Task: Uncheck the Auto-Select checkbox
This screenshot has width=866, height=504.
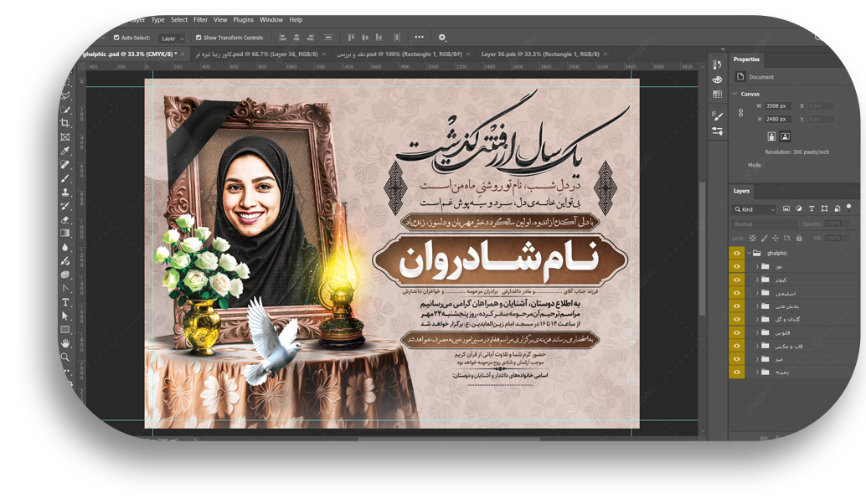Action: (116, 38)
